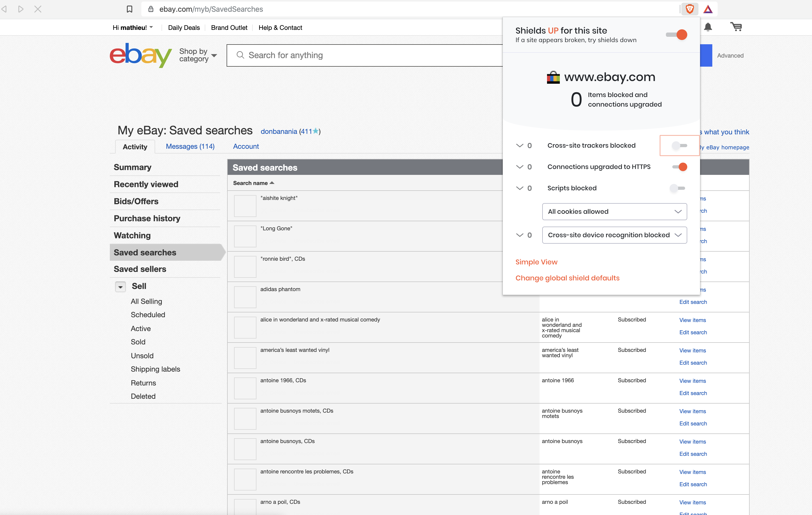This screenshot has width=812, height=515.
Task: Select the "aishite knight" search checkbox
Action: click(245, 206)
